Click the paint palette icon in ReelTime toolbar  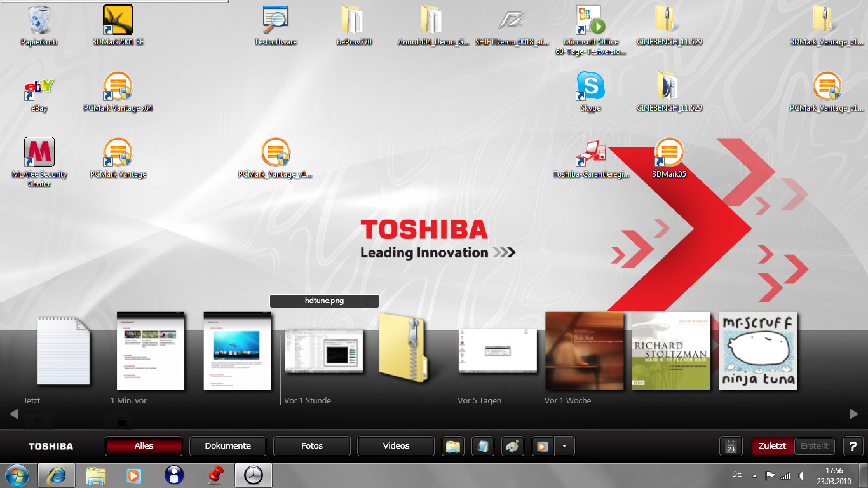tap(512, 446)
